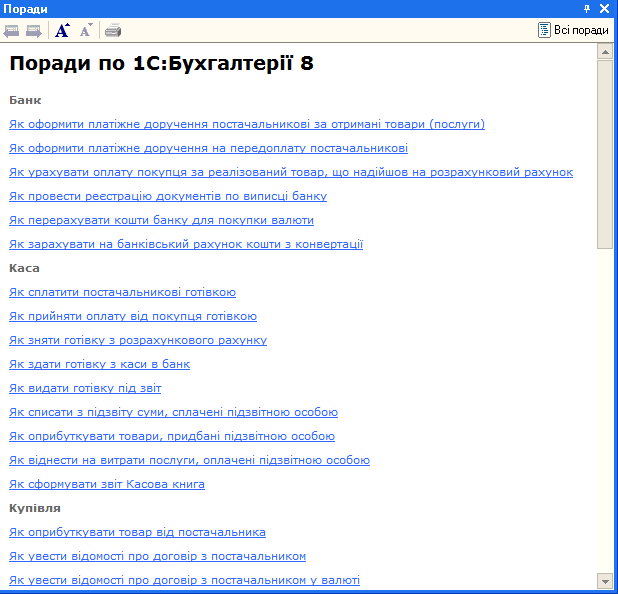Click the 'Купівля' section heading
Screen dimensions: 618x594
(x=35, y=508)
